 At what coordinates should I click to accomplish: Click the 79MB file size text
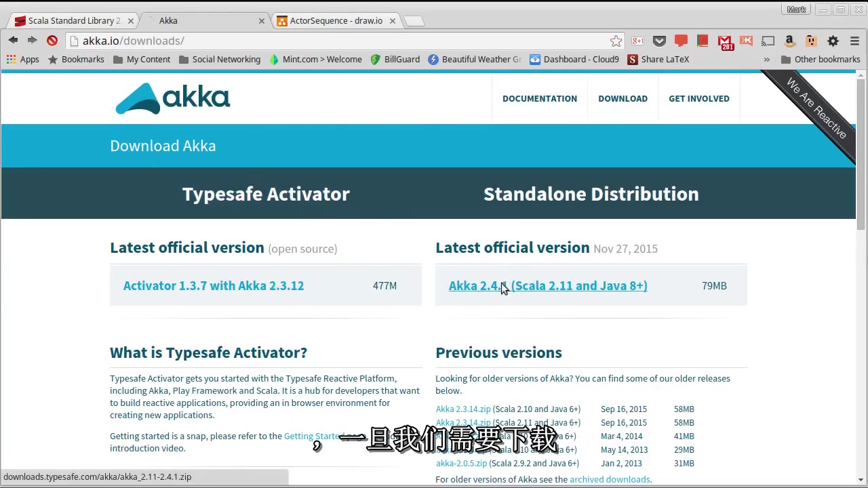click(714, 286)
